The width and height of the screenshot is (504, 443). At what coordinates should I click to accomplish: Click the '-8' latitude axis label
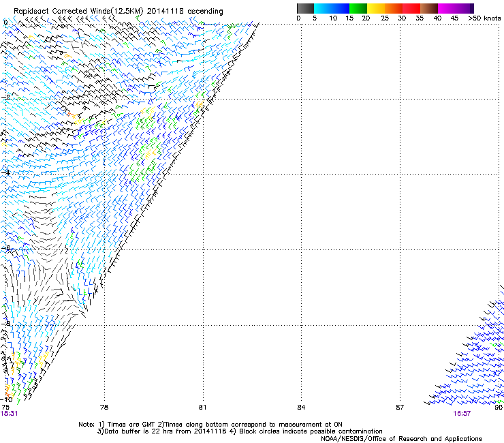(5, 324)
